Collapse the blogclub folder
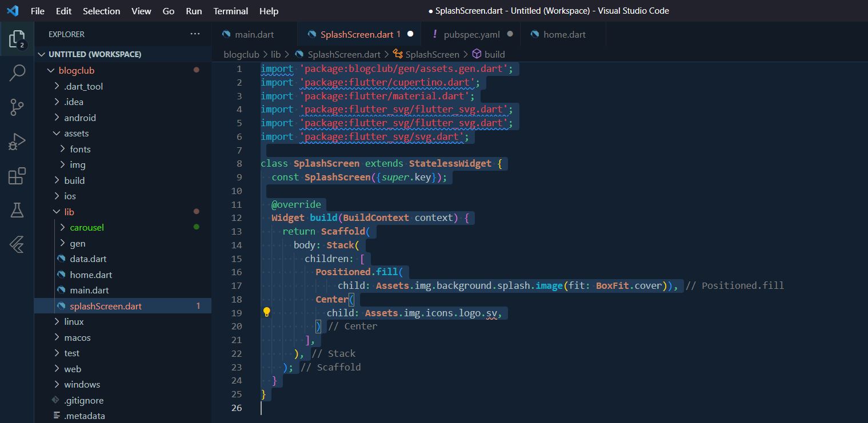The height and width of the screenshot is (423, 868). pos(123,70)
